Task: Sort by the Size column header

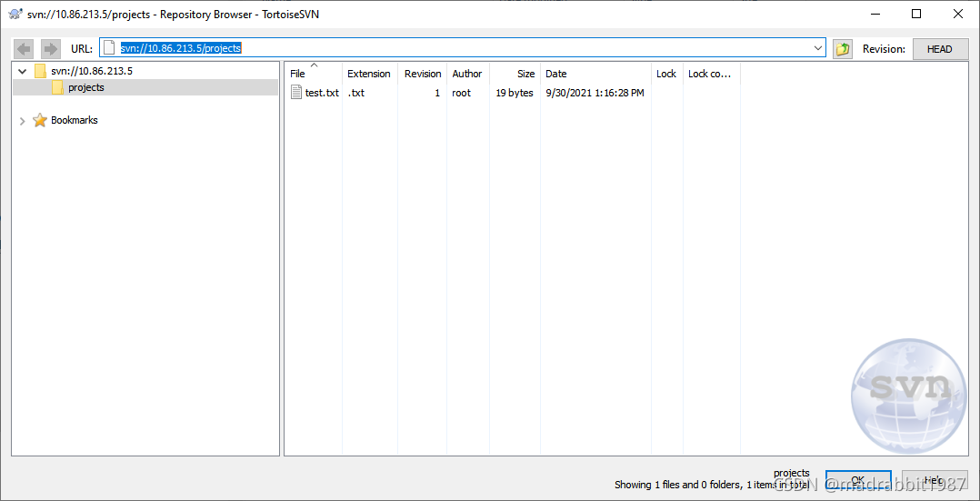Action: tap(515, 74)
